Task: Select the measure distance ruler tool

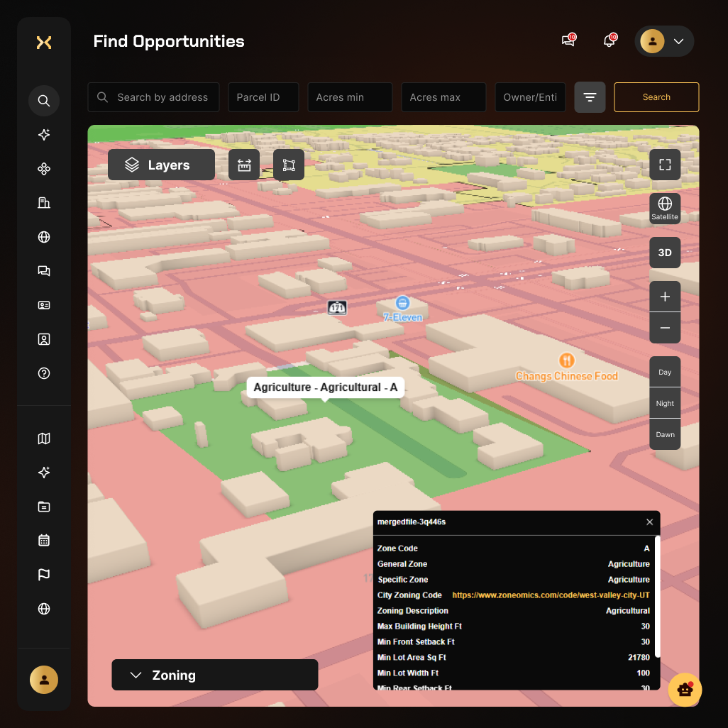Action: [x=244, y=165]
